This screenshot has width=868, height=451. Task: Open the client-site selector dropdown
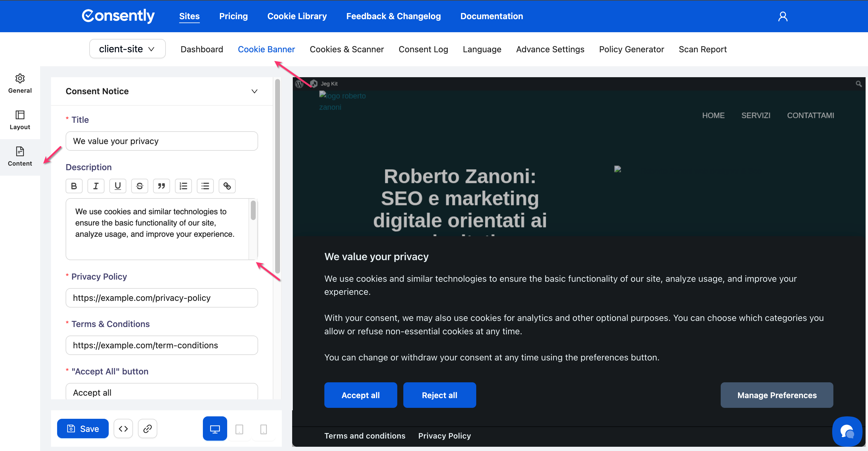click(127, 49)
